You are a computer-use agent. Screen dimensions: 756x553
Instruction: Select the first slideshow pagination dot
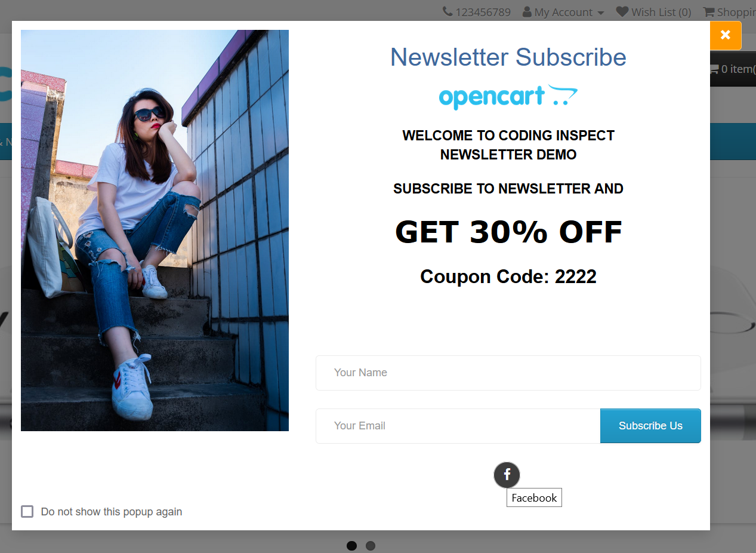[x=351, y=546]
